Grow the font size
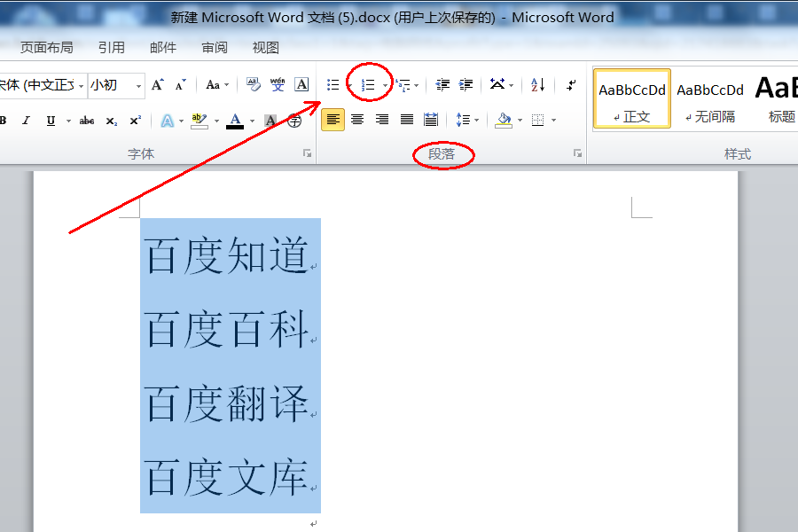The image size is (798, 532). [x=158, y=84]
